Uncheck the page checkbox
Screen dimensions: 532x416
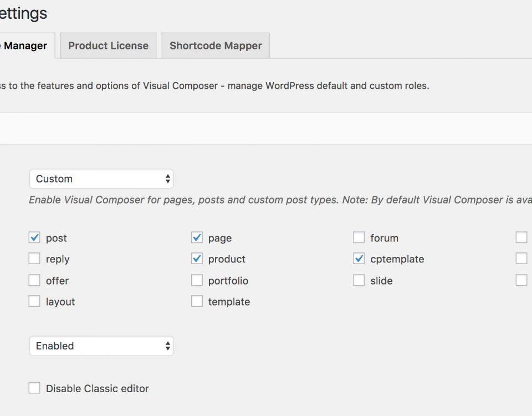(197, 237)
